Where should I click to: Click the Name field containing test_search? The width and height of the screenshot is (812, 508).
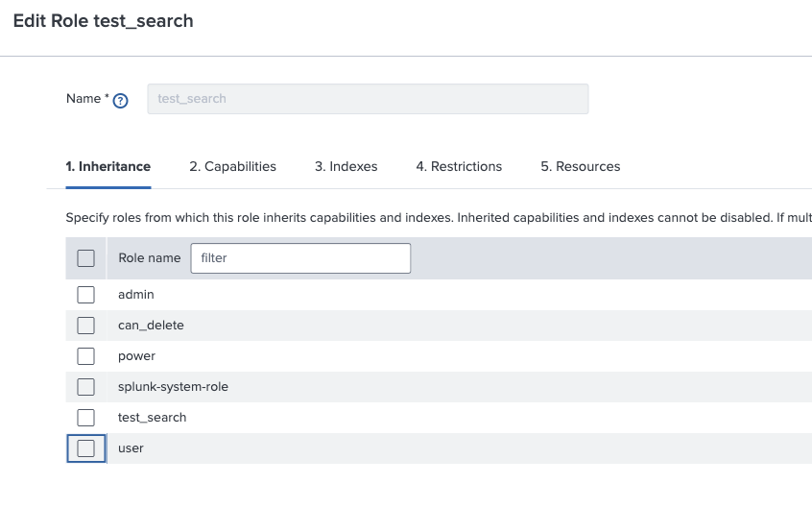368,99
